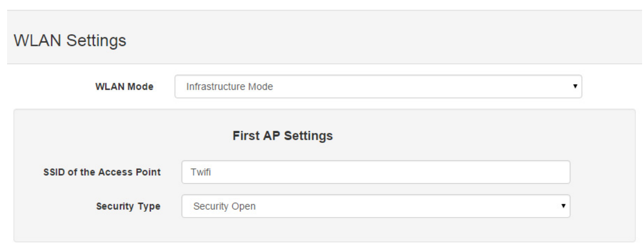Image resolution: width=644 pixels, height=246 pixels.
Task: Click the Twifi text in SSID field
Action: click(x=201, y=172)
